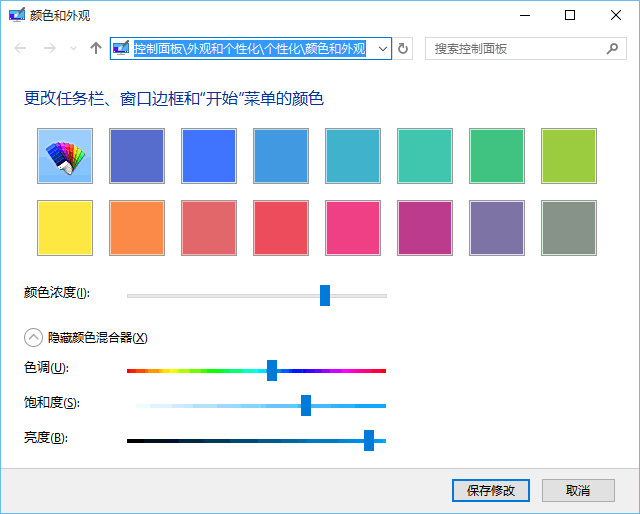Click 取消 button
640x514 pixels.
point(577,490)
